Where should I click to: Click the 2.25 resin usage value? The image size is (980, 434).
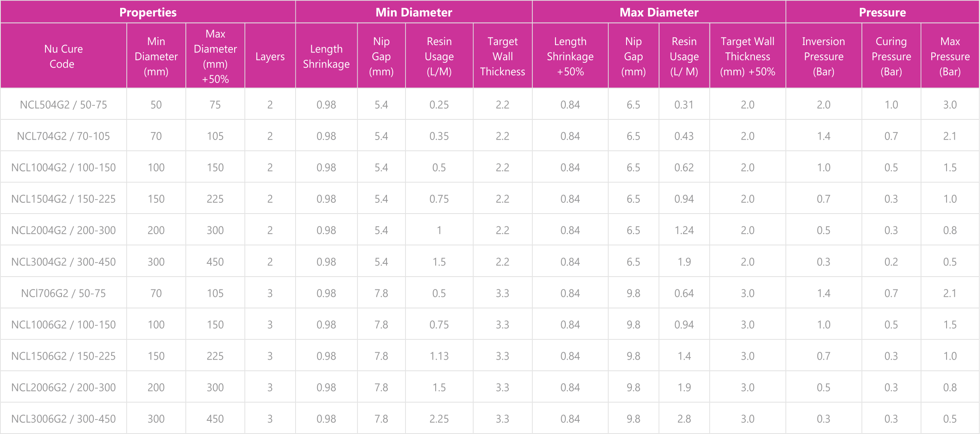[x=439, y=419]
